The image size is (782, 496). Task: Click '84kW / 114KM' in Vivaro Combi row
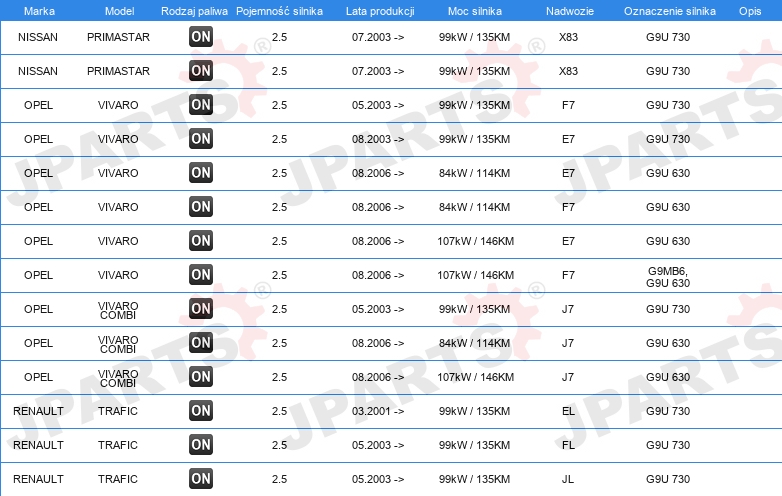coord(474,343)
